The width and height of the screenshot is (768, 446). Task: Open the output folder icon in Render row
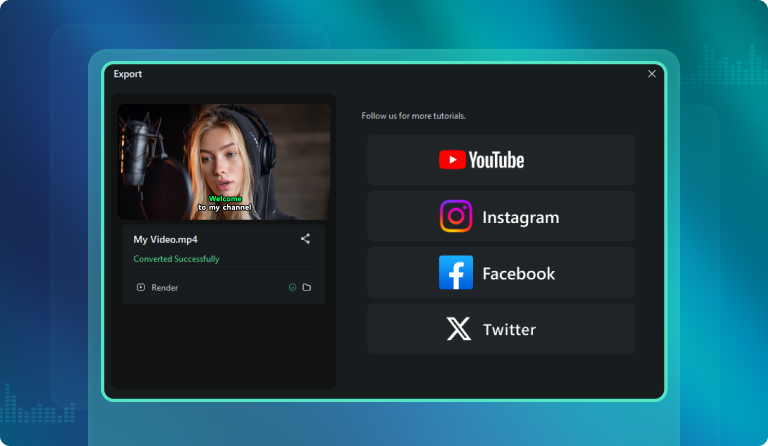307,287
